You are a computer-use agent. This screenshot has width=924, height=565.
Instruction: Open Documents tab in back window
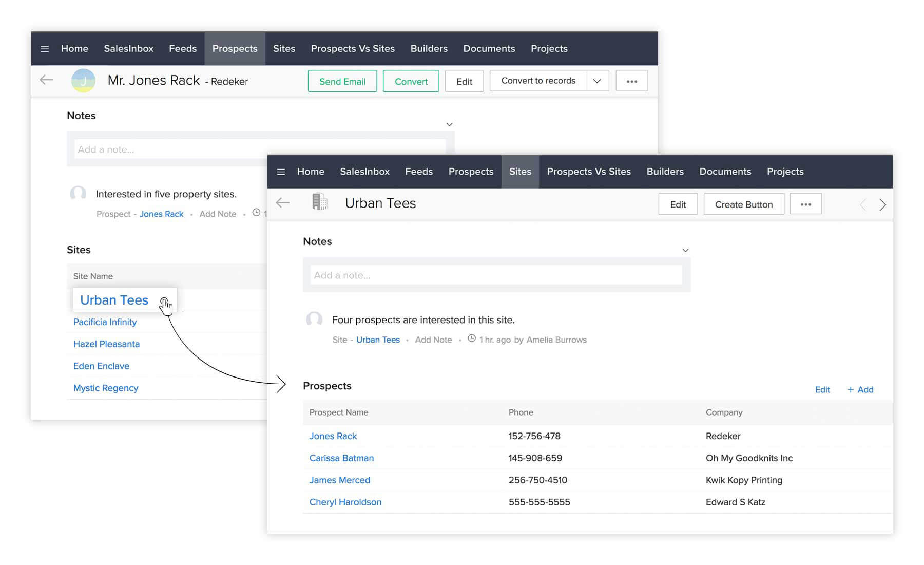489,48
